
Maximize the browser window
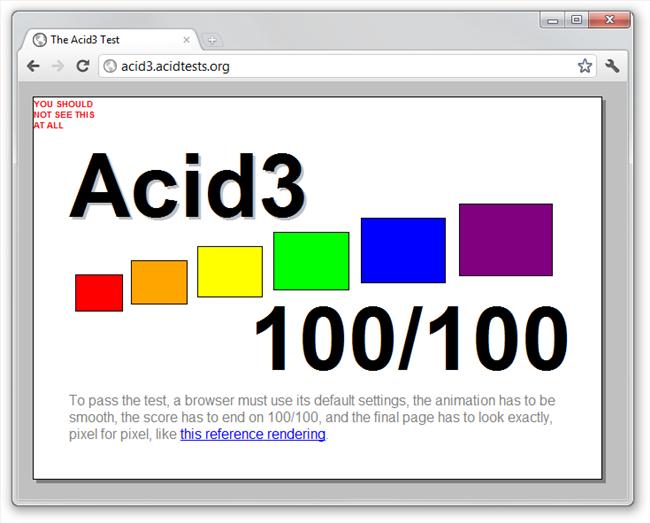coord(576,19)
